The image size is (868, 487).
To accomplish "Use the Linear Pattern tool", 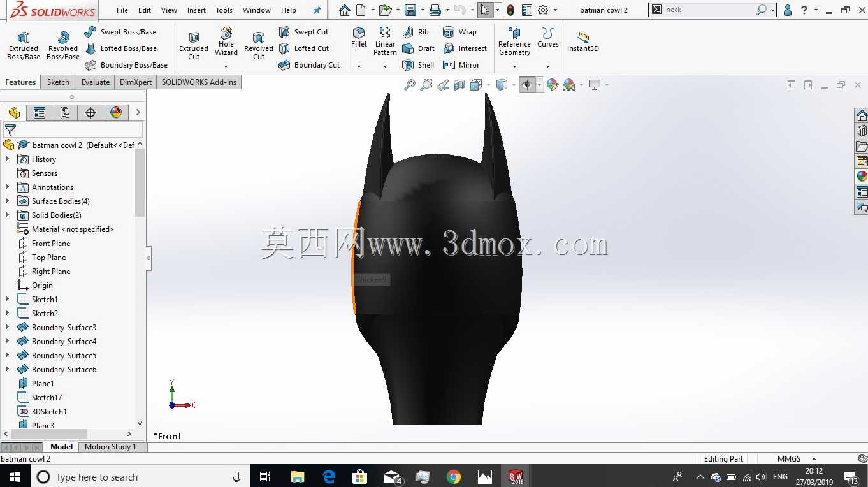I will tap(385, 41).
